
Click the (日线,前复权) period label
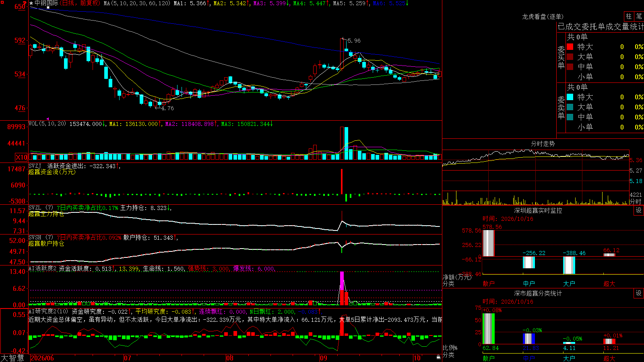[79, 3]
